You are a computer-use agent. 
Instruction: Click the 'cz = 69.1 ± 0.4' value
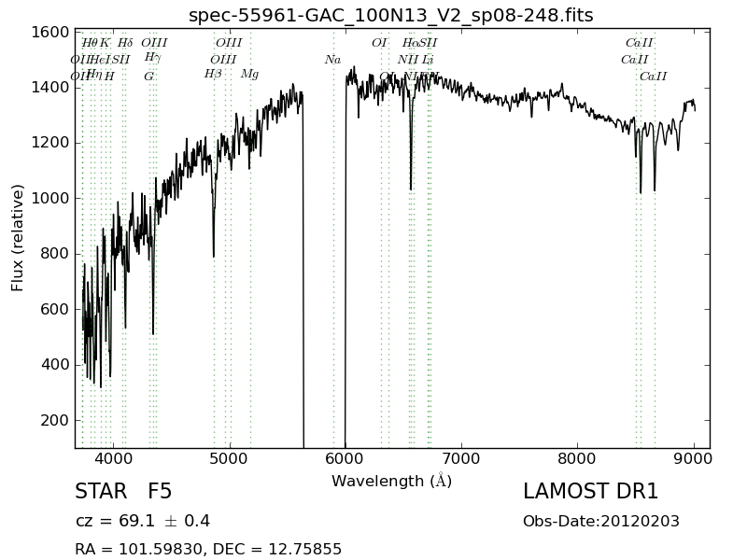click(x=143, y=521)
